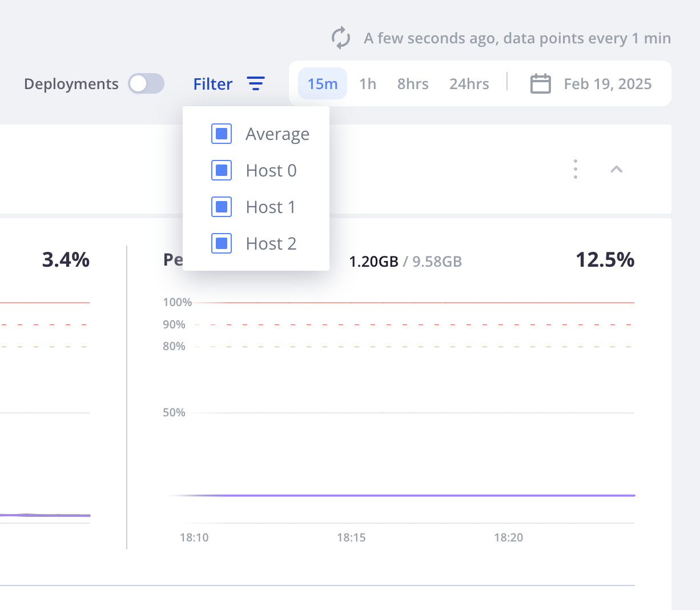Switch to the 8hrs time range
The width and height of the screenshot is (700, 610).
click(413, 84)
